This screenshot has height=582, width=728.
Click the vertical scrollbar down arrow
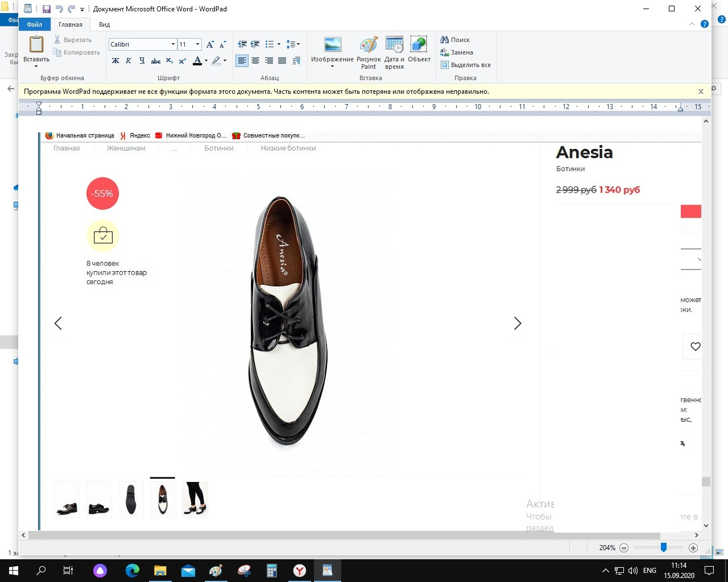(x=706, y=526)
